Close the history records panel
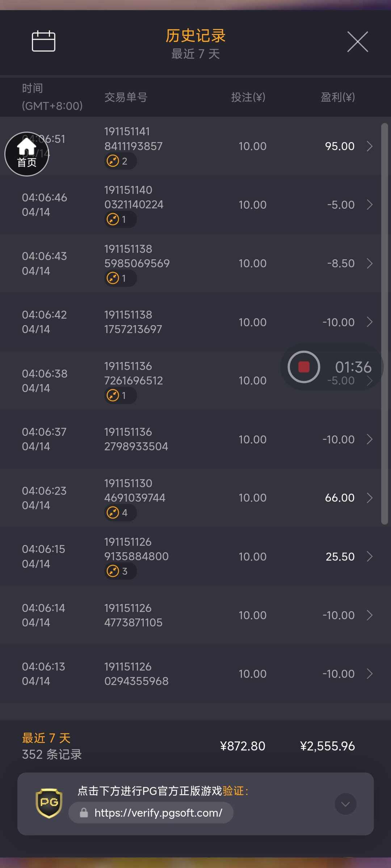 [x=357, y=42]
